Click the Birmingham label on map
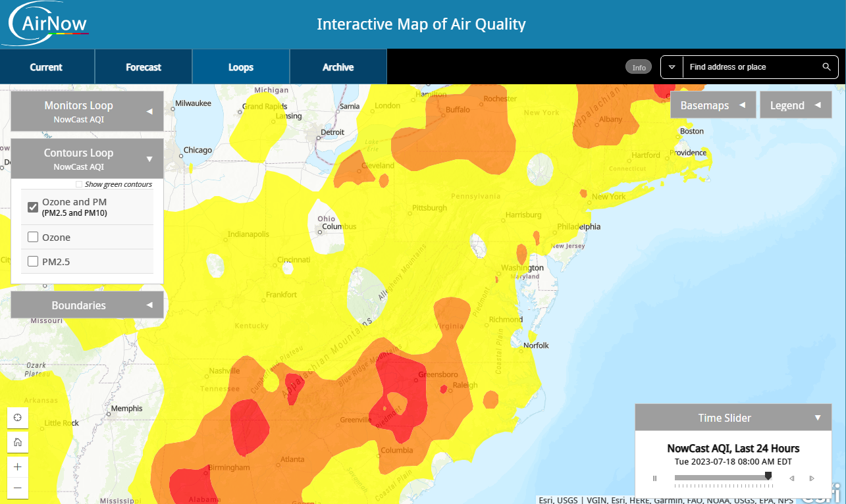The image size is (846, 504). pyautogui.click(x=230, y=467)
